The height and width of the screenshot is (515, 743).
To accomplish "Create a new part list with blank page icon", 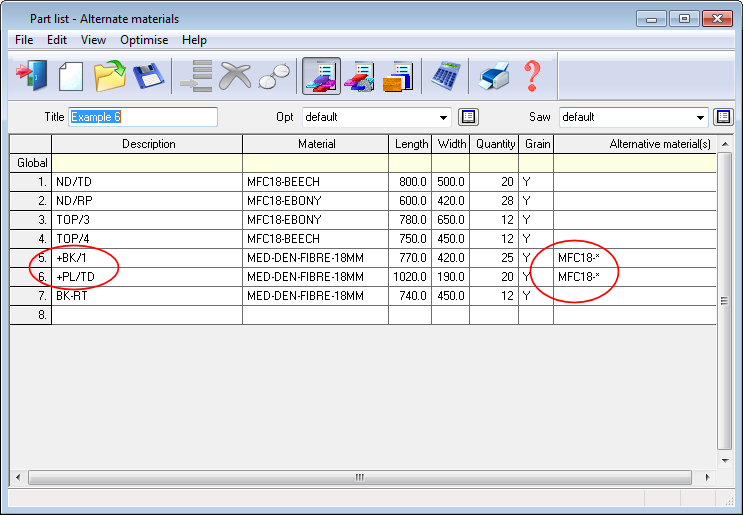I will (71, 76).
